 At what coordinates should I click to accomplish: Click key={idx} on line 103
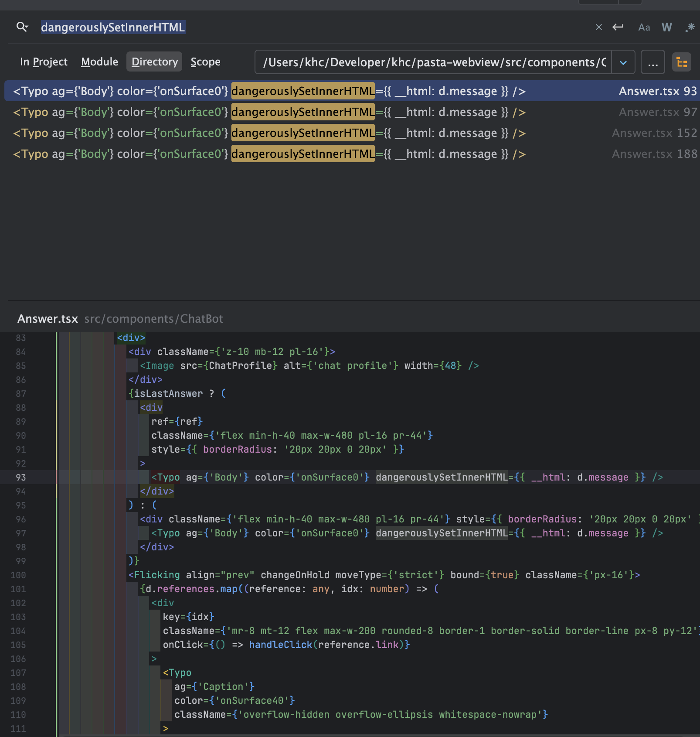[x=189, y=617]
